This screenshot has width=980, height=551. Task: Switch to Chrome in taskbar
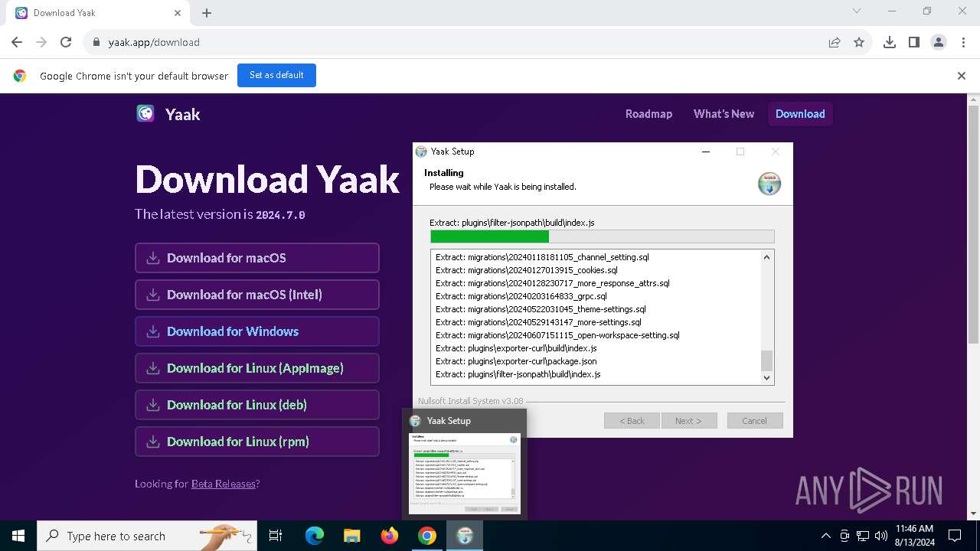click(427, 536)
